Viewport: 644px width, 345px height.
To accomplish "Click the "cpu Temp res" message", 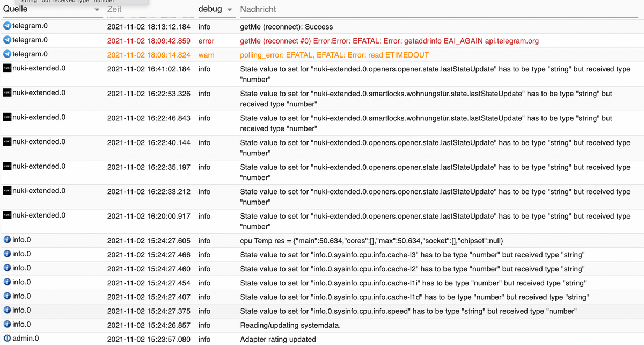I will point(372,241).
